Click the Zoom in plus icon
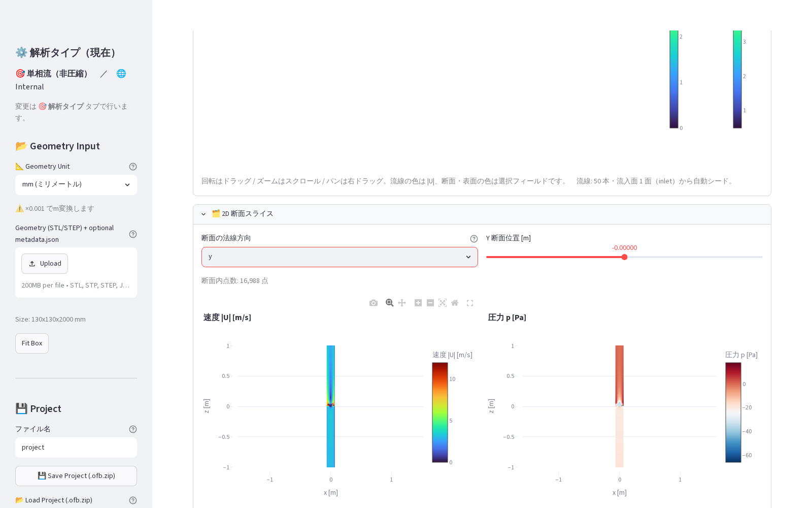Viewport: 812px width, 508px height. pyautogui.click(x=418, y=303)
